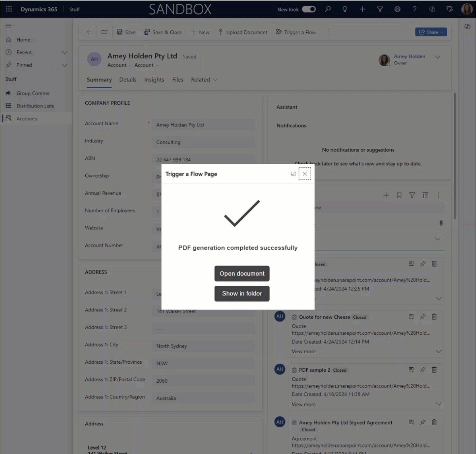Delete the PDF sample 2 record

(x=434, y=369)
